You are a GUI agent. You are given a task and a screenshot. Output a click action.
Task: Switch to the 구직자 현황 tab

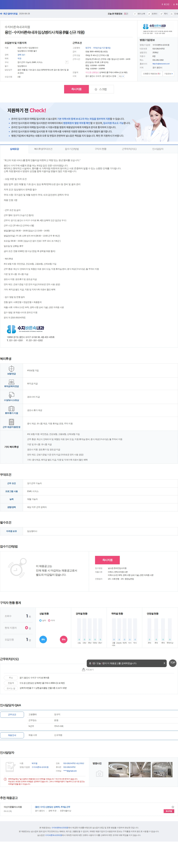100,149
